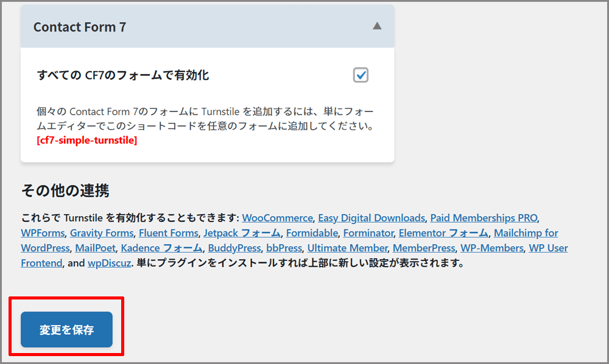The width and height of the screenshot is (609, 364).
Task: Toggle the すべての CF7のフォームで有効化 checkbox
Action: [361, 75]
